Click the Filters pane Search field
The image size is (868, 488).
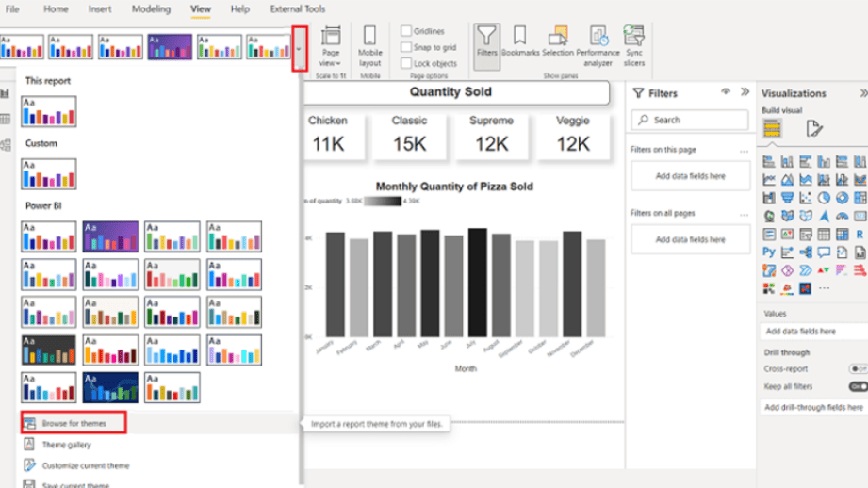[690, 120]
